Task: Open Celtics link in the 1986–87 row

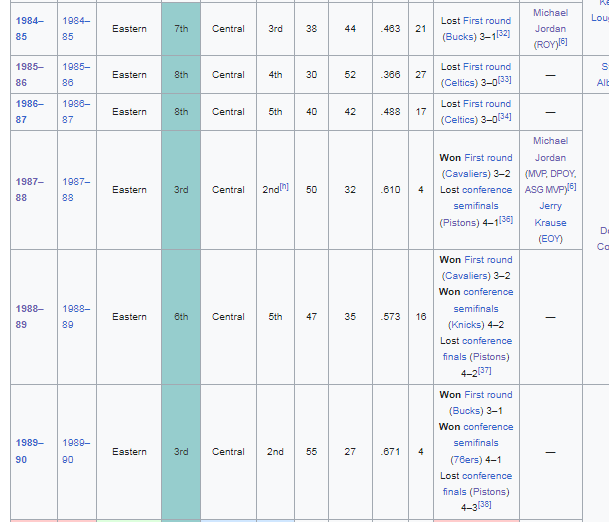Action: pos(459,120)
